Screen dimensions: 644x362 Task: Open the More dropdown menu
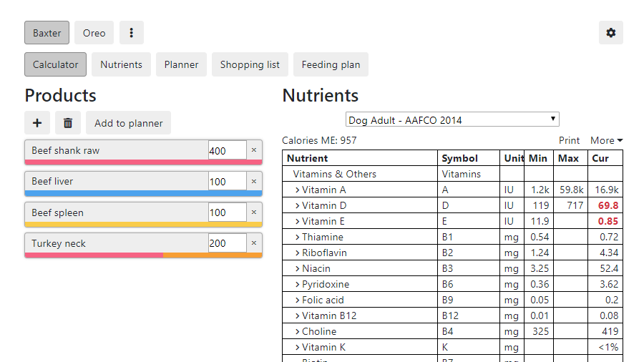point(606,140)
